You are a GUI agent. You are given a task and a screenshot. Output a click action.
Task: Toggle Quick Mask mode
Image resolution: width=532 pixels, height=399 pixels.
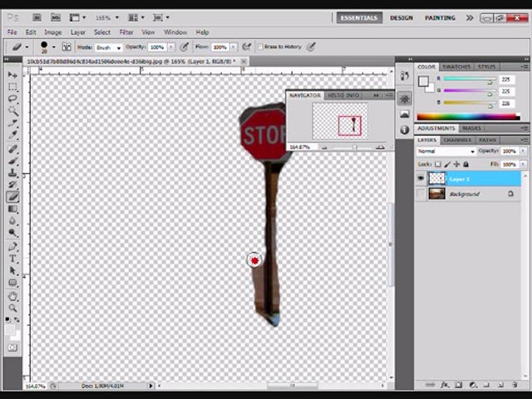click(13, 348)
